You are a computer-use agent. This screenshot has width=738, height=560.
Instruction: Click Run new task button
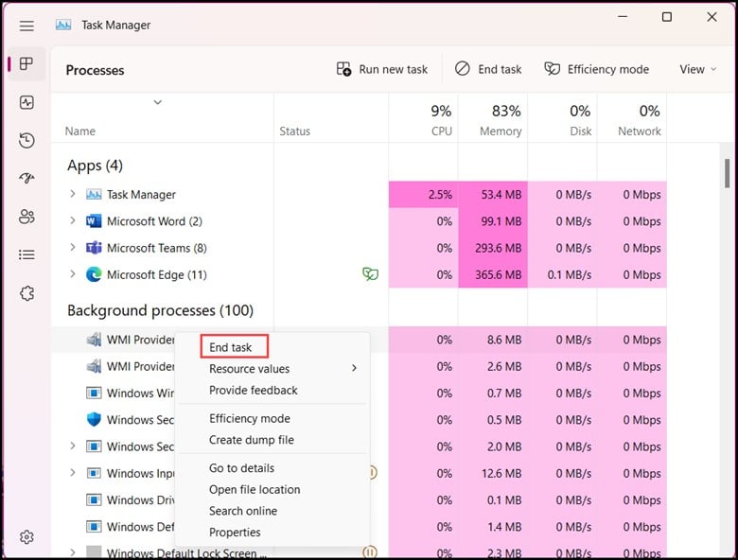tap(382, 69)
